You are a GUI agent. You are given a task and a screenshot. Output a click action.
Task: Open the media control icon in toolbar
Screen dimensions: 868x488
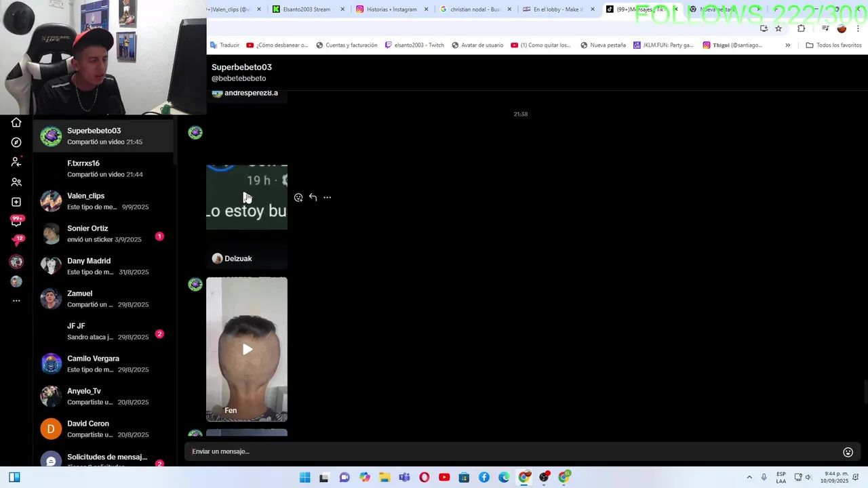coord(825,28)
